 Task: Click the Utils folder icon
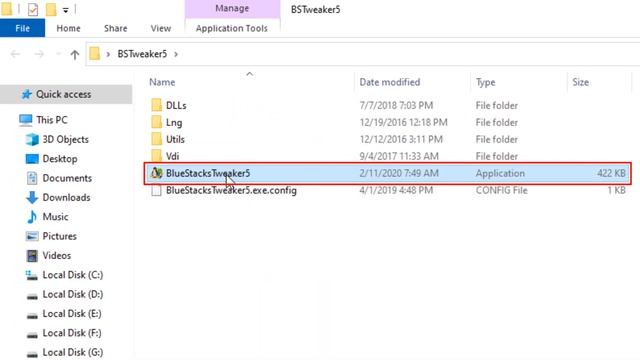coord(156,139)
